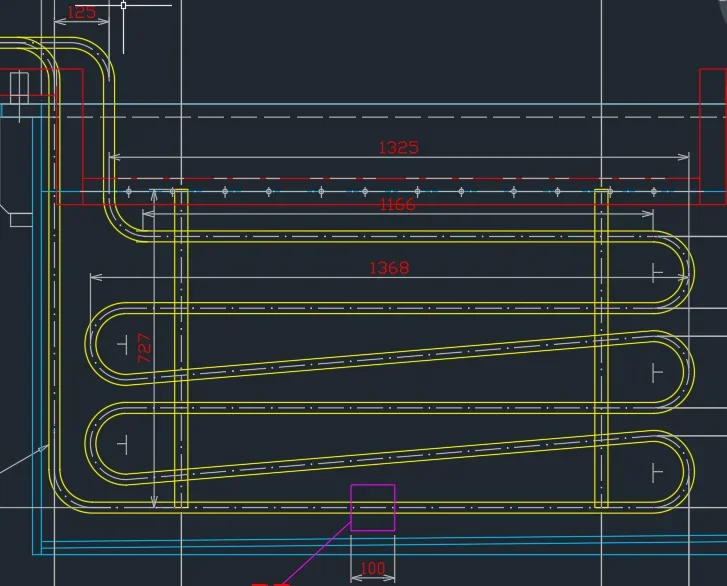
Task: Click the magenta leader line
Action: click(x=317, y=553)
